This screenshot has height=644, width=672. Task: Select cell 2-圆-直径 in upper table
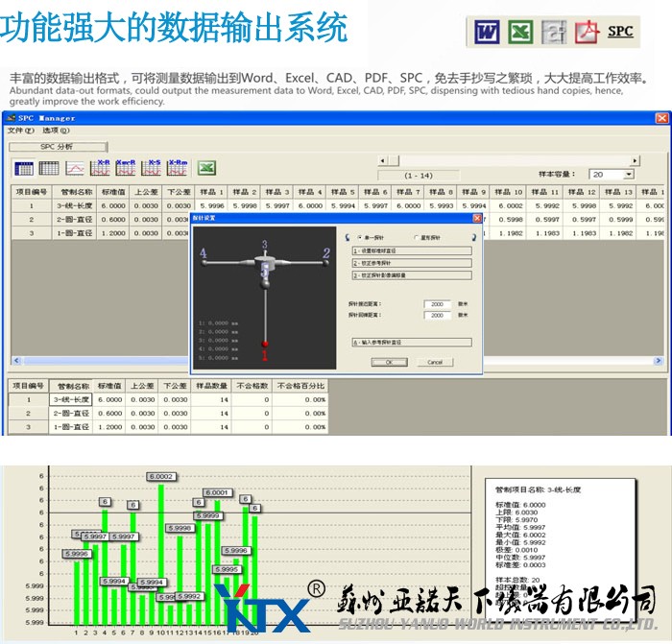click(75, 220)
